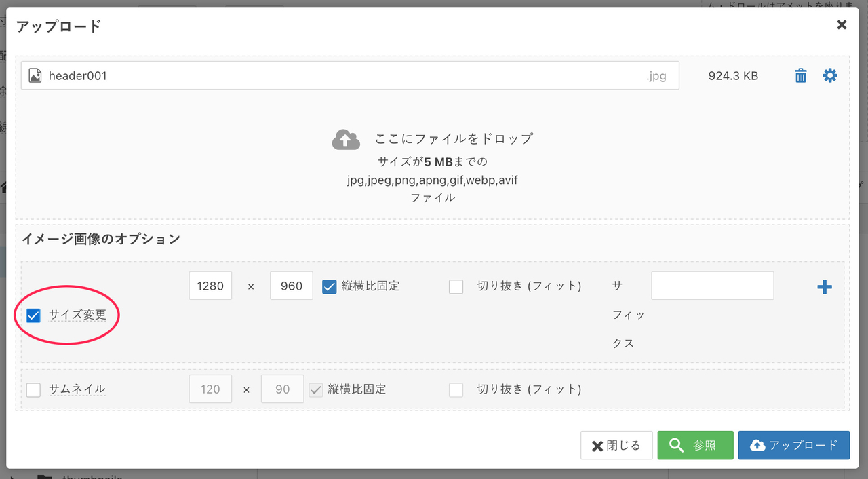Enable the サムネイル checkbox
868x479 pixels.
[33, 389]
